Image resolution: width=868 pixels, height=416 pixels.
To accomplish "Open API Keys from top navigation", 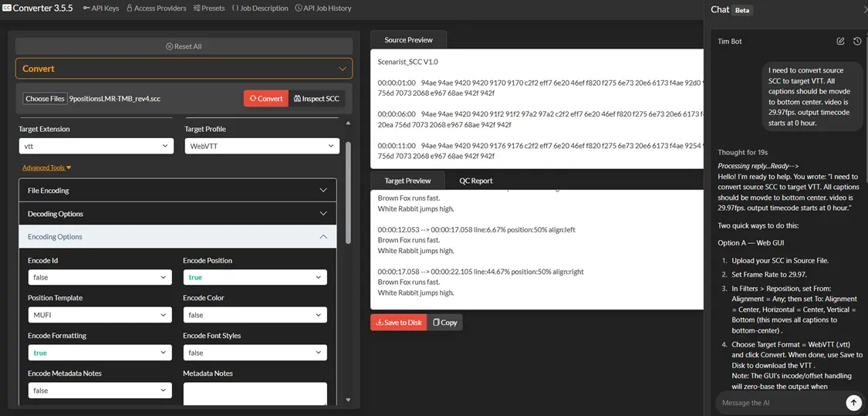I will 101,8.
